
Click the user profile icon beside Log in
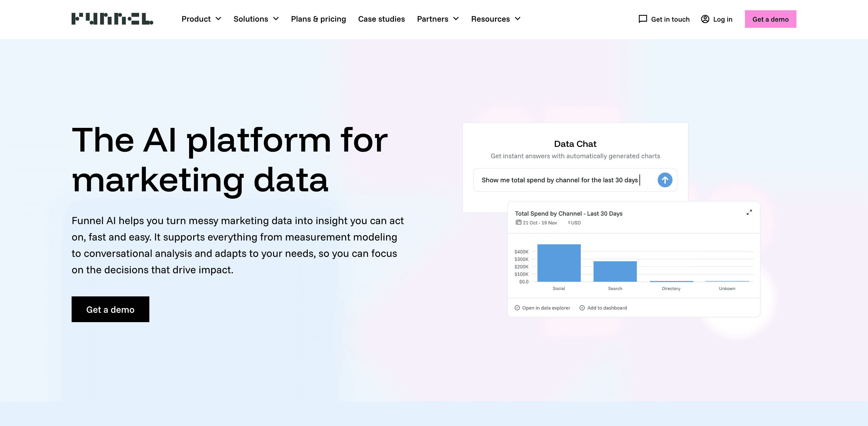point(705,19)
